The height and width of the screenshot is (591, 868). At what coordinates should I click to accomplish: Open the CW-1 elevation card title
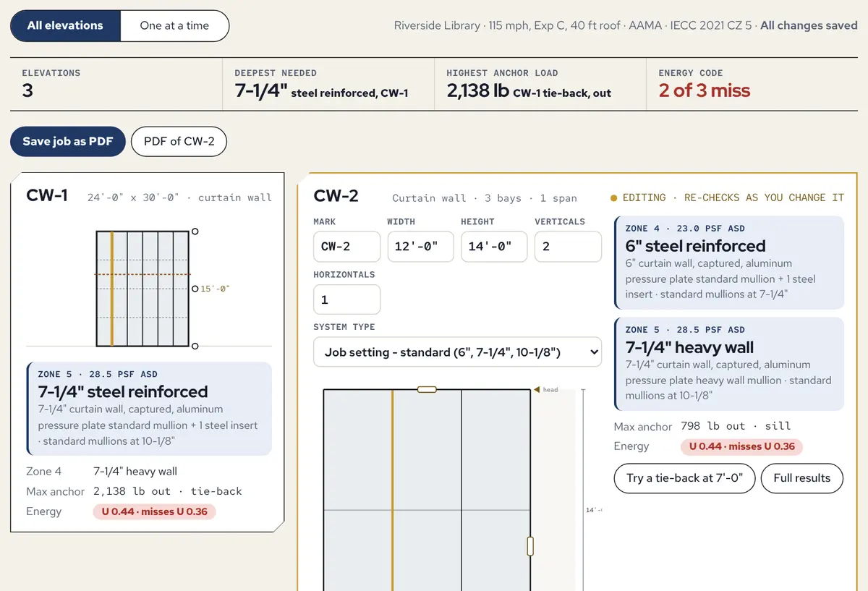coord(47,195)
